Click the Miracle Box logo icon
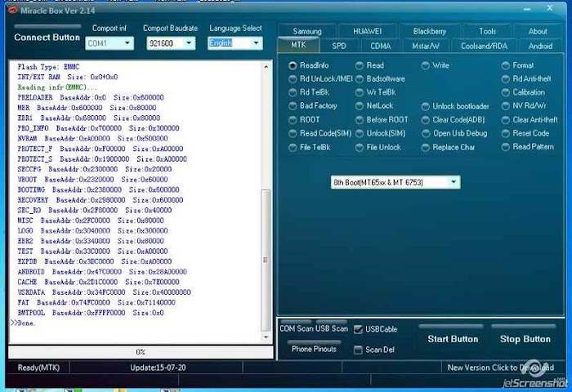The width and height of the screenshot is (572, 392). pyautogui.click(x=14, y=11)
